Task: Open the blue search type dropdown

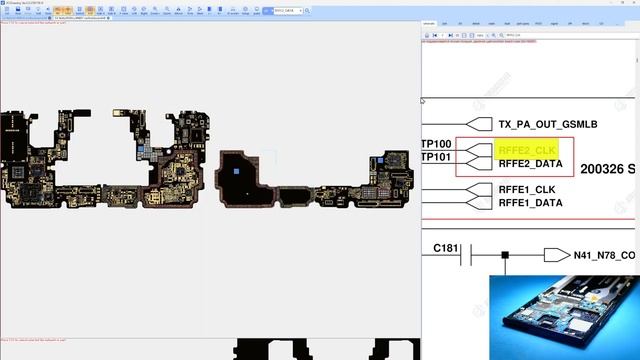Action: tap(268, 11)
